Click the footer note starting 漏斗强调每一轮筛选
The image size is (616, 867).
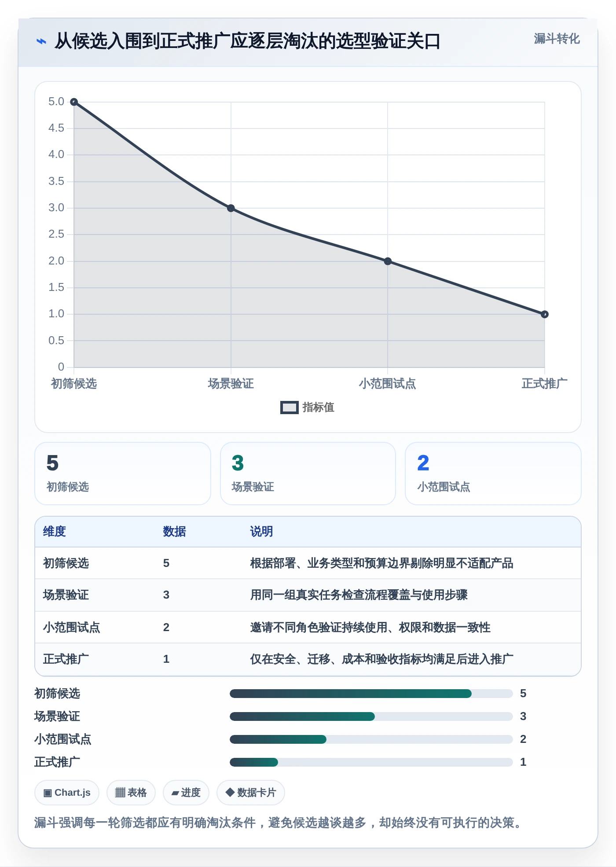pyautogui.click(x=278, y=823)
